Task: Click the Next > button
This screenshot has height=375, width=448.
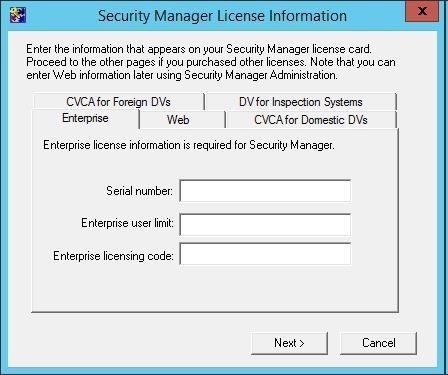Action: 289,343
